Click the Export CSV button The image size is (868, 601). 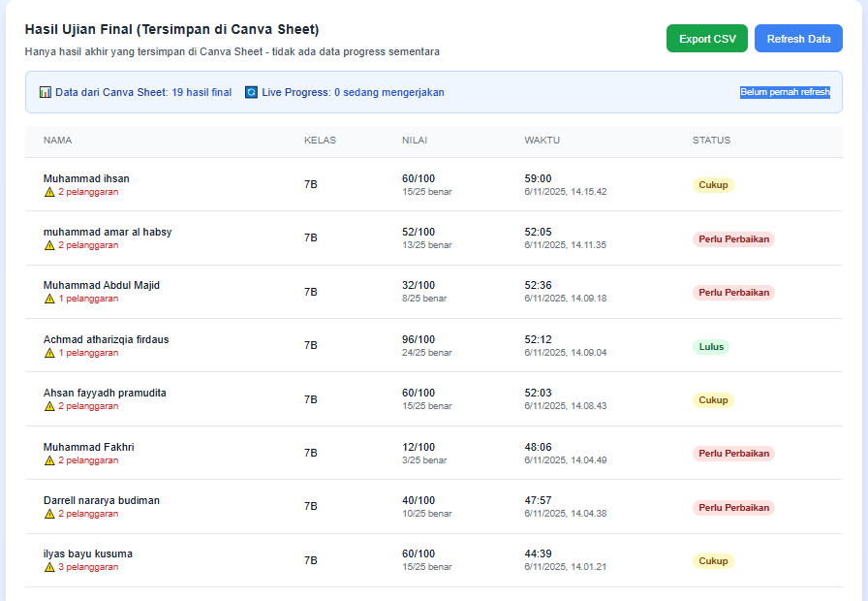click(x=706, y=39)
